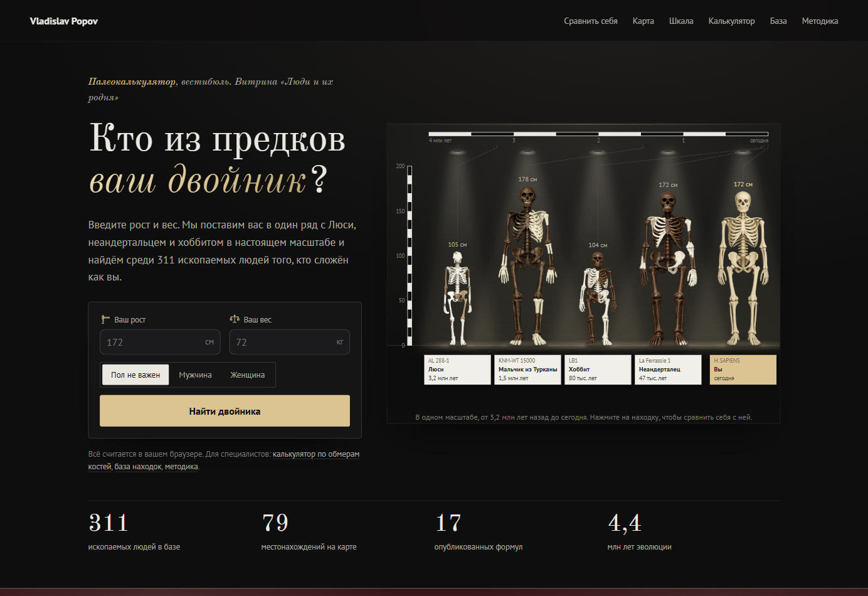Click the gold Вы H. SAPIENS card

[743, 370]
